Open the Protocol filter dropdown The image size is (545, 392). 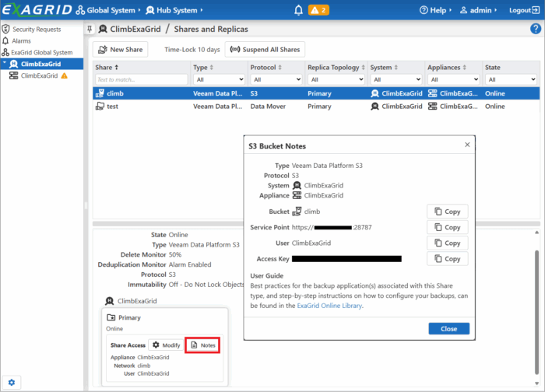276,79
